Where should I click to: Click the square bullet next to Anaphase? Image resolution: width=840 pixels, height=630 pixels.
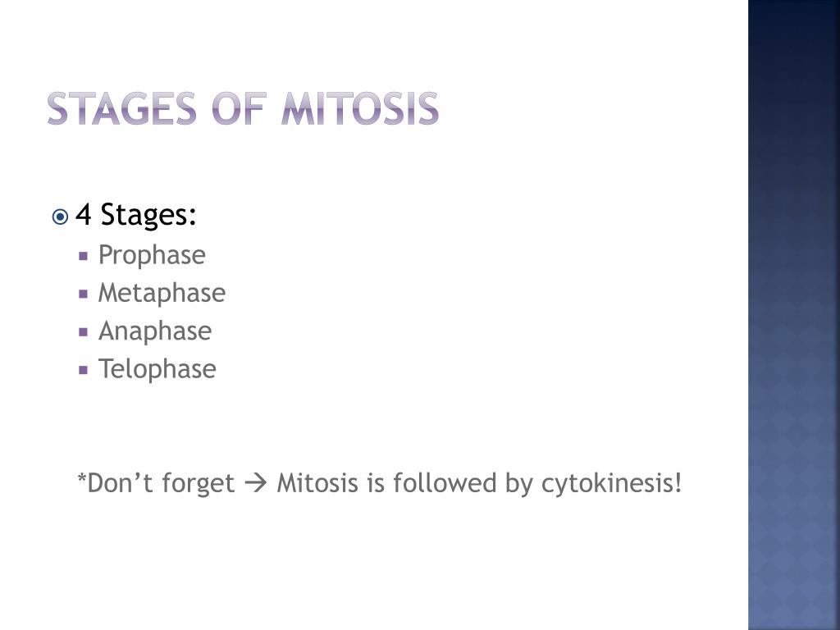[x=83, y=332]
